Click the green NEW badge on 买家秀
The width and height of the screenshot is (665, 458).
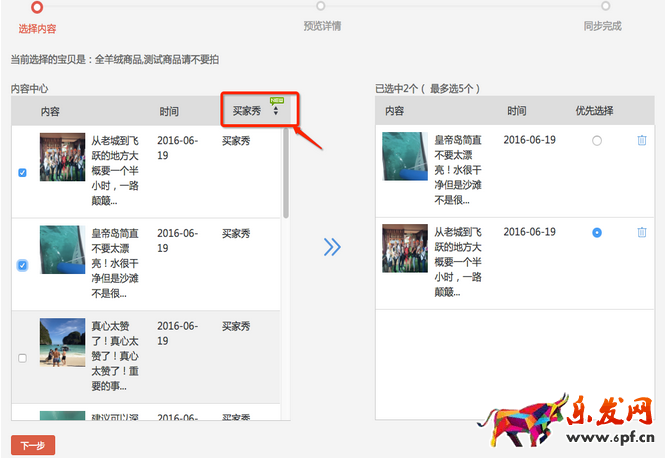(277, 101)
